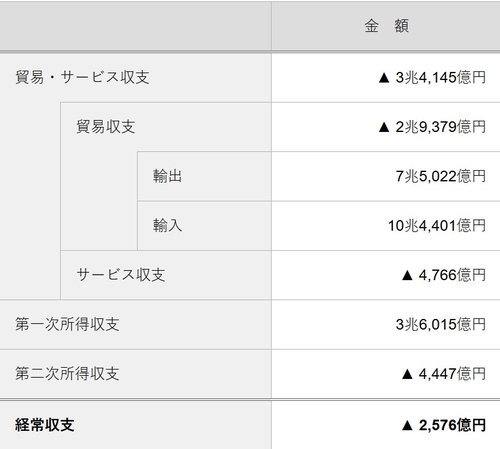
Task: Click the 金額 column header
Action: (386, 26)
